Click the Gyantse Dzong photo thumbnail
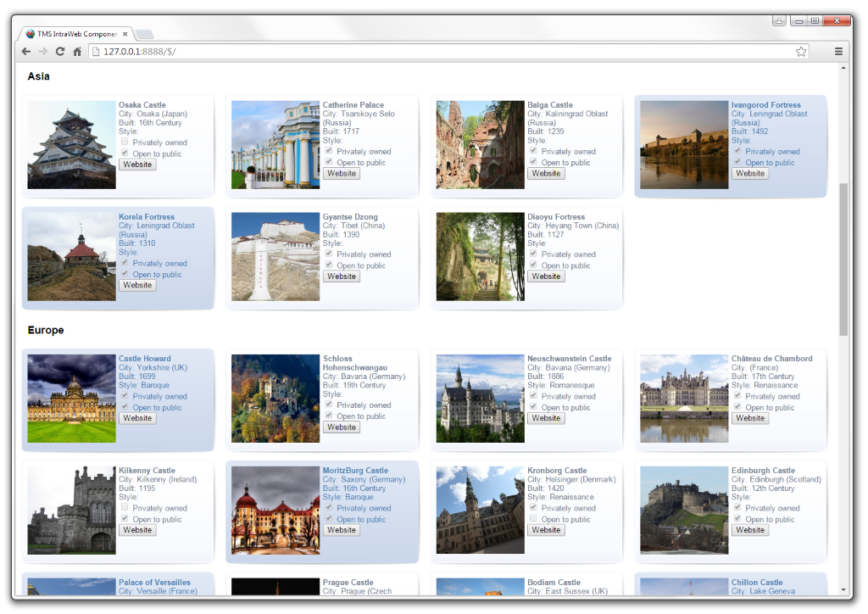 point(275,257)
